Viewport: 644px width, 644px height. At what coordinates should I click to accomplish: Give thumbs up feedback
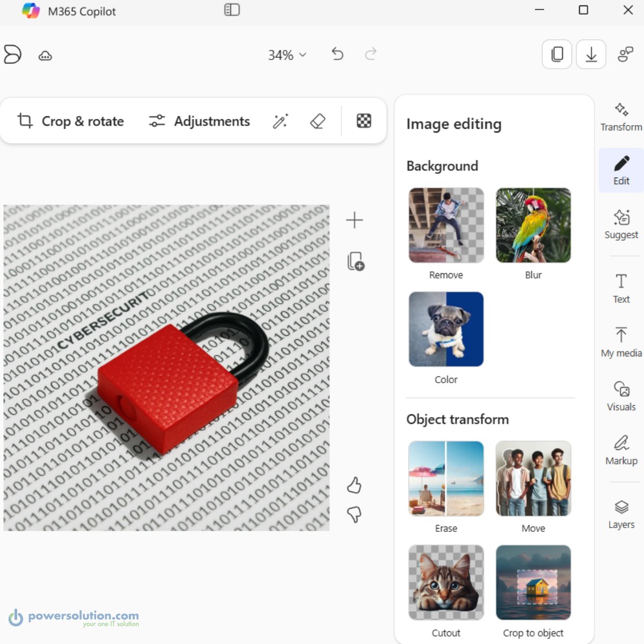click(354, 485)
